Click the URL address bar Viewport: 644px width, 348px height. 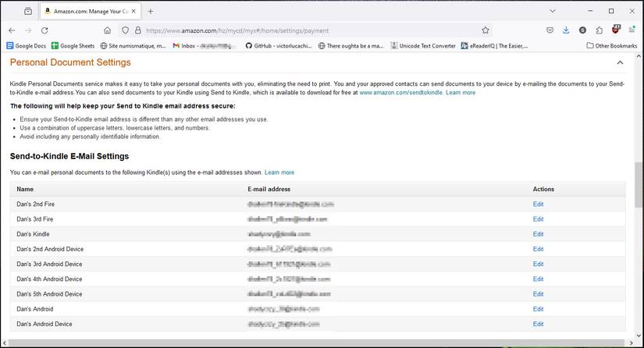[x=312, y=30]
